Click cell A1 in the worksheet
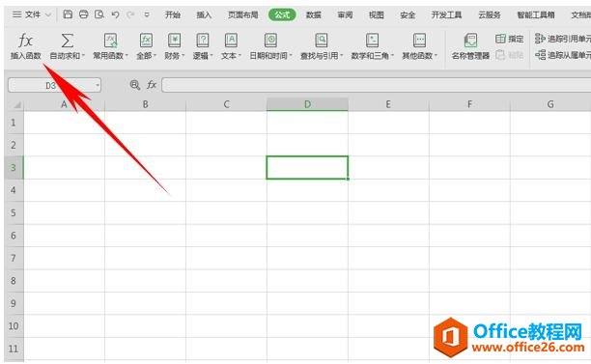Image resolution: width=591 pixels, height=364 pixels. pyautogui.click(x=64, y=123)
